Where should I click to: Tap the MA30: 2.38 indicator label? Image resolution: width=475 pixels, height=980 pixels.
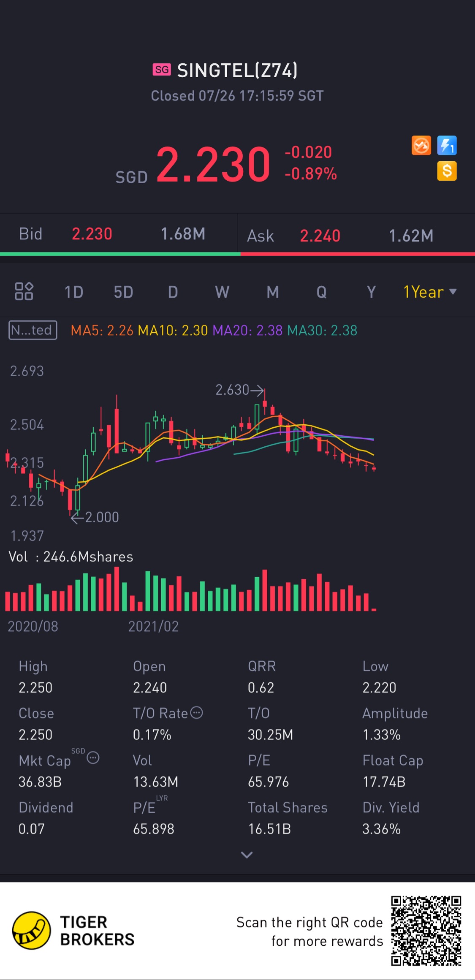coord(322,330)
